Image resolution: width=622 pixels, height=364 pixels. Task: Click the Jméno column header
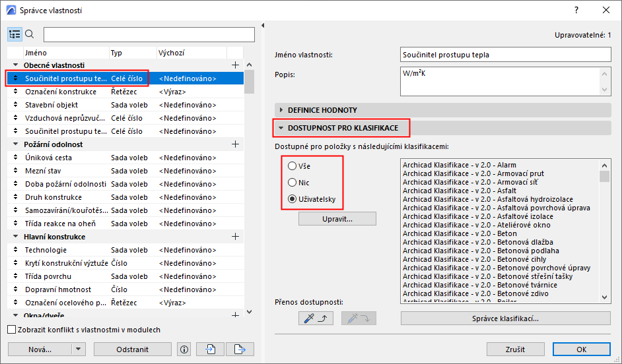point(65,53)
